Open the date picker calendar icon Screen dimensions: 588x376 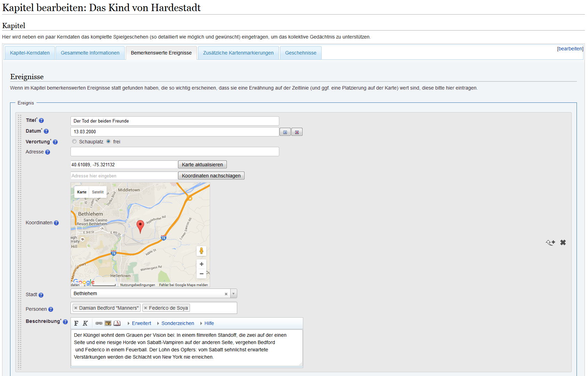pyautogui.click(x=285, y=132)
